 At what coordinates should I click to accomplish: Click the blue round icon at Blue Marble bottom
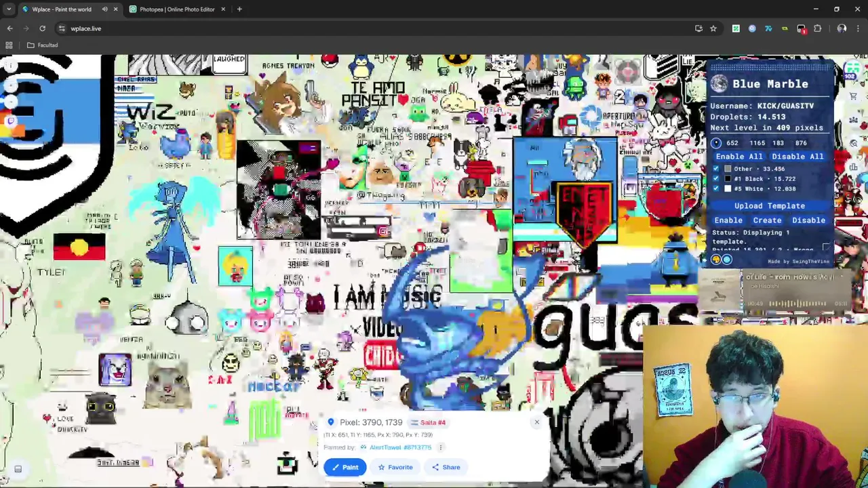[x=727, y=259]
